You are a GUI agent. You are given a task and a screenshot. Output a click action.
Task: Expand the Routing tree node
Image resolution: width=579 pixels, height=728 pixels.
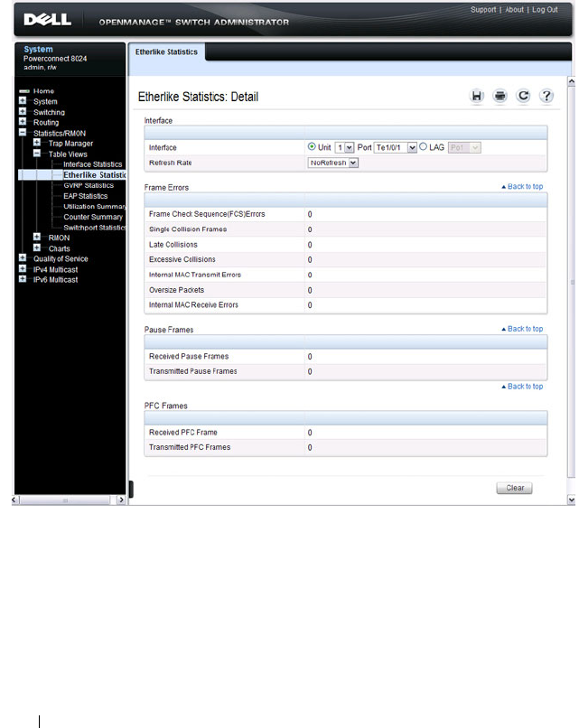23,122
